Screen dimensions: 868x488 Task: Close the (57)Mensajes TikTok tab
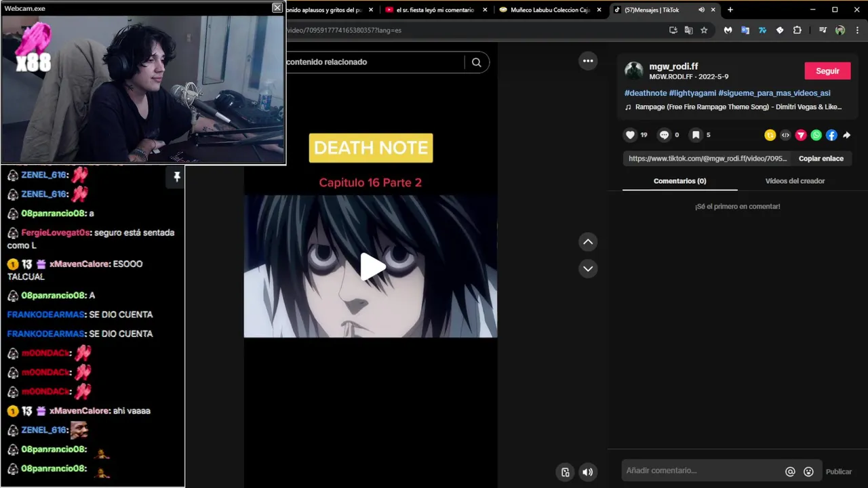point(713,9)
